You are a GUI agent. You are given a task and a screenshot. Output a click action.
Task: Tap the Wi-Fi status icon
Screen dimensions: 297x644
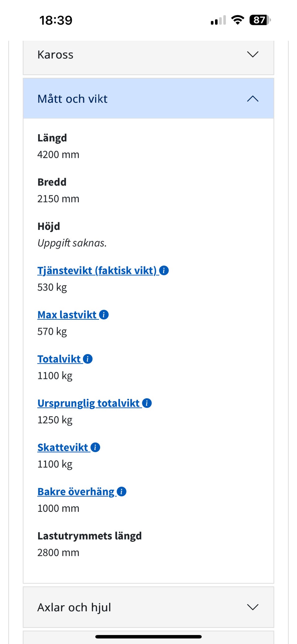[238, 20]
